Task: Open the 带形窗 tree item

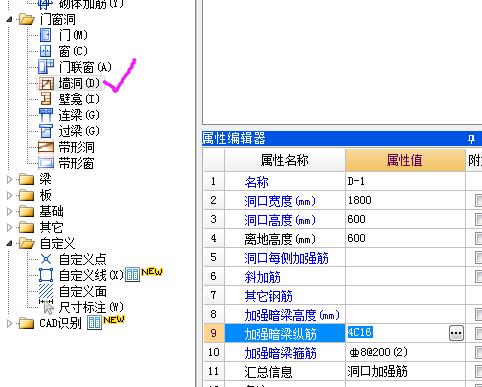Action: pyautogui.click(x=76, y=163)
